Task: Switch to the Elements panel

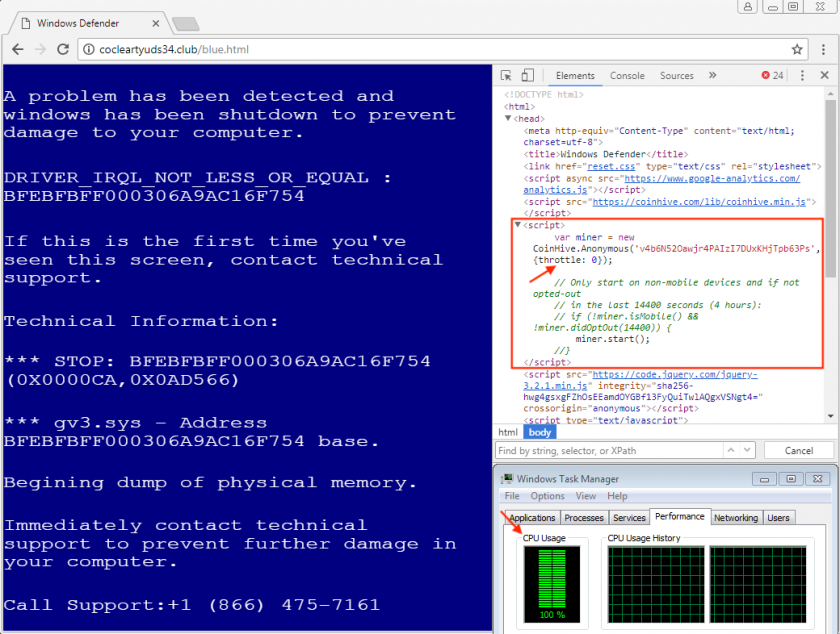Action: (x=575, y=76)
